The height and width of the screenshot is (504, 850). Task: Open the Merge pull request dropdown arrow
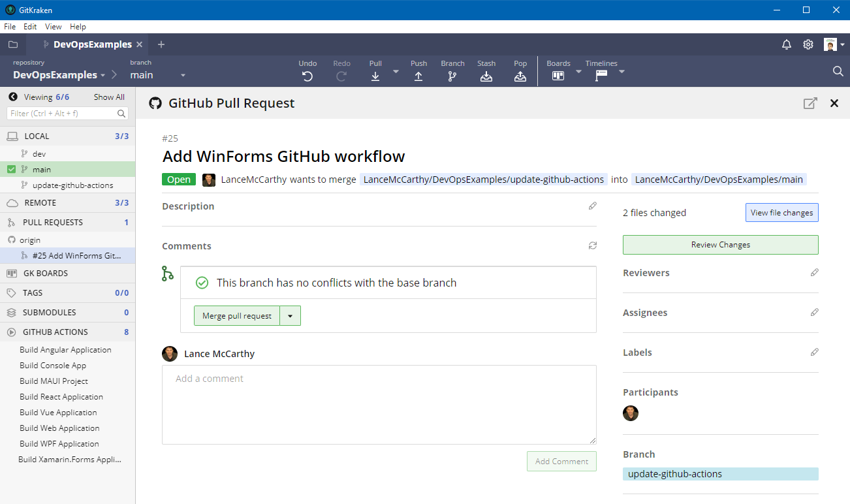tap(290, 316)
